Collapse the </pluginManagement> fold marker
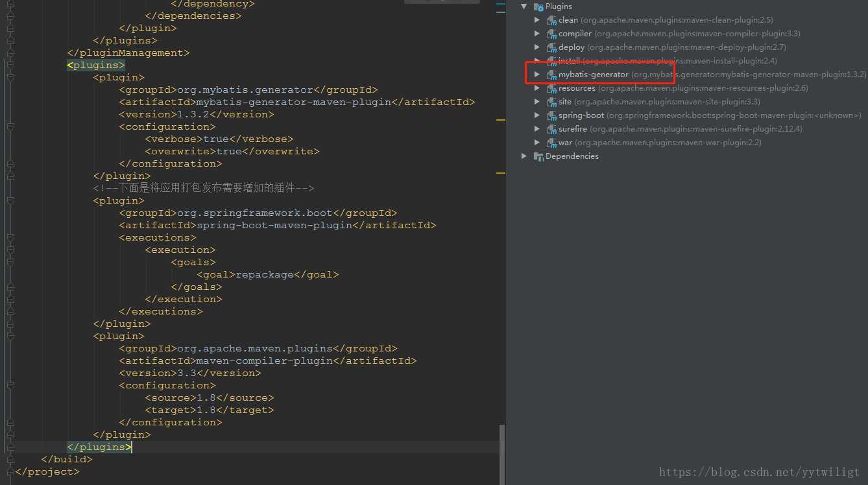 [10, 53]
